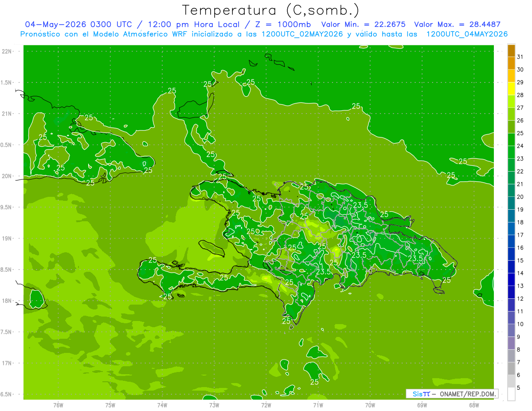Screen dimensions: 532x411
Task: Click the 71W longitude axis label
Action: pos(318,405)
